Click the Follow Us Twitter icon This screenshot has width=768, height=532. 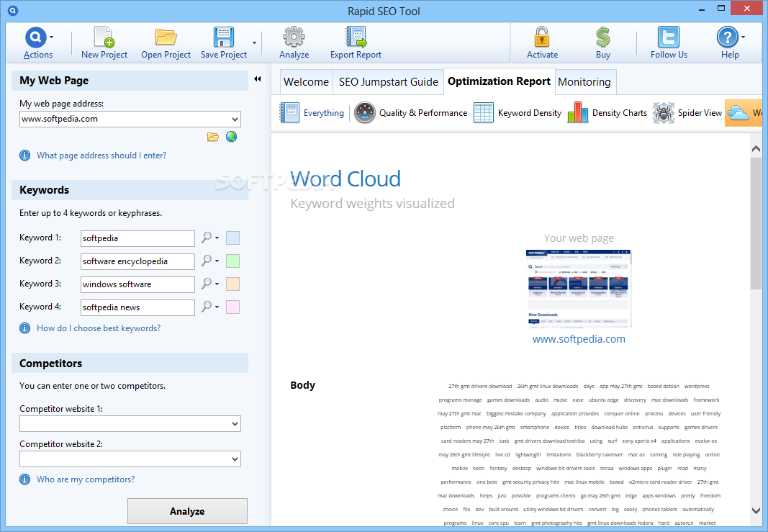tap(669, 37)
